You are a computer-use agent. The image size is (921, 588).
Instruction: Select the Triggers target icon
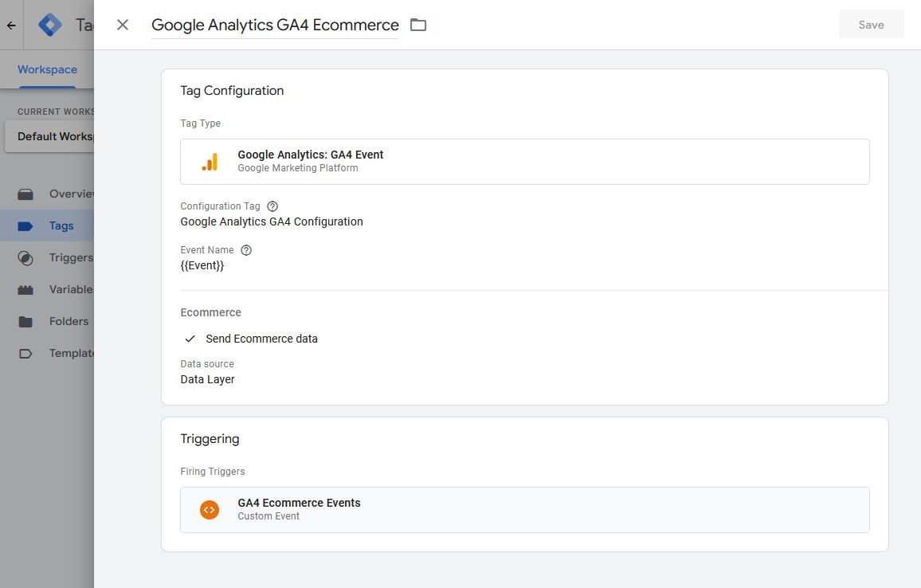(25, 258)
